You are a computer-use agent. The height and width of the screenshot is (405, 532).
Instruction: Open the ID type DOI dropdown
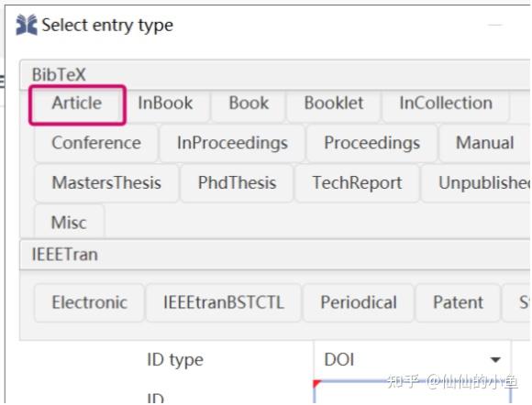[412, 359]
